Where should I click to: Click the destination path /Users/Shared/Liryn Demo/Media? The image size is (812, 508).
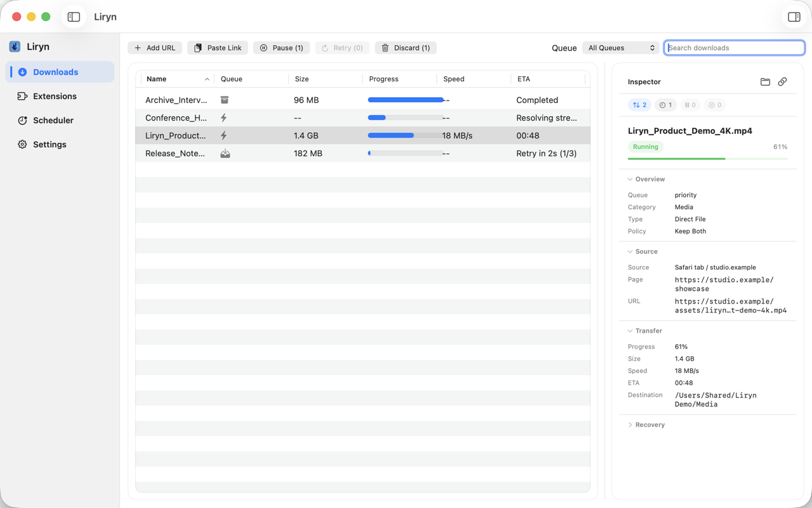pos(716,399)
